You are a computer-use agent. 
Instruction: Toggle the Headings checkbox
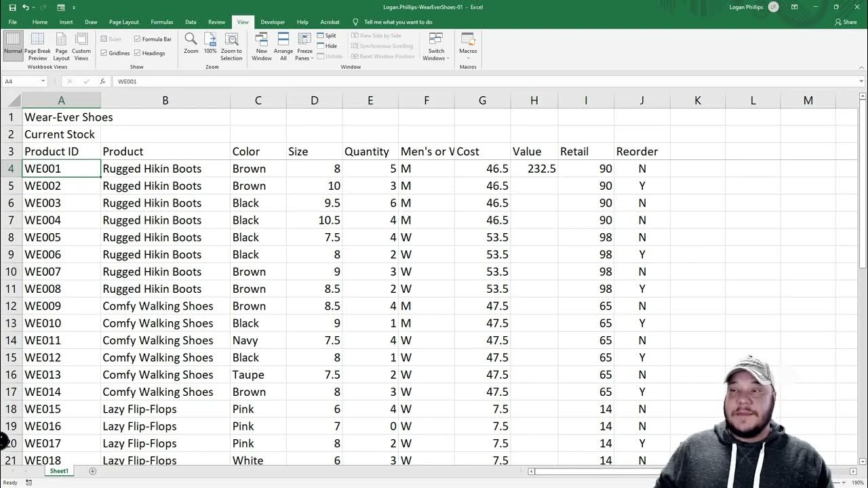point(137,53)
